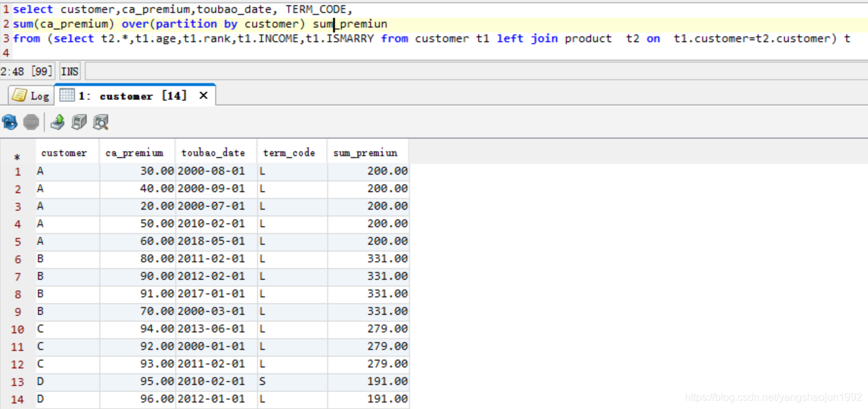Click the ca_premium cell 91.00

coord(138,294)
